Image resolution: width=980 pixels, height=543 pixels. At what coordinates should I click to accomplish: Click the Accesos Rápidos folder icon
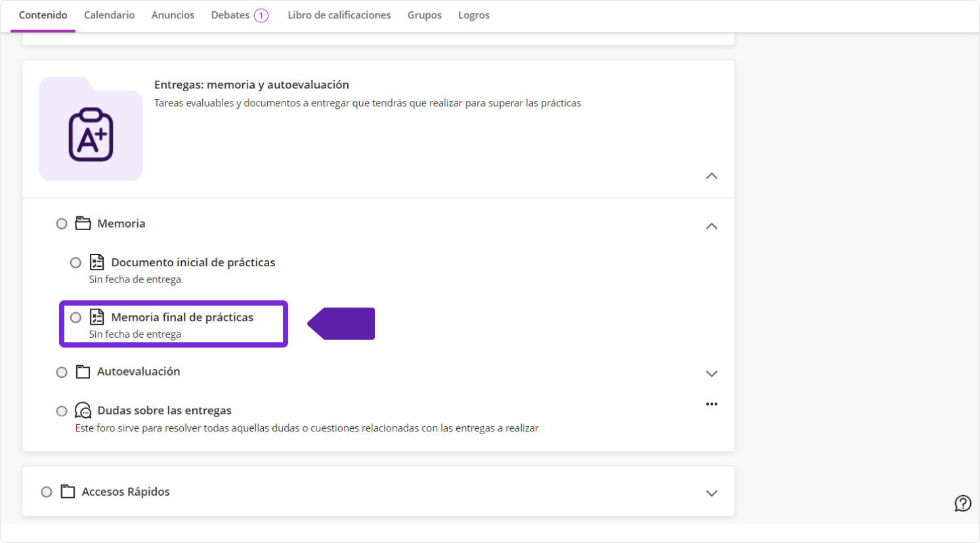tap(68, 492)
